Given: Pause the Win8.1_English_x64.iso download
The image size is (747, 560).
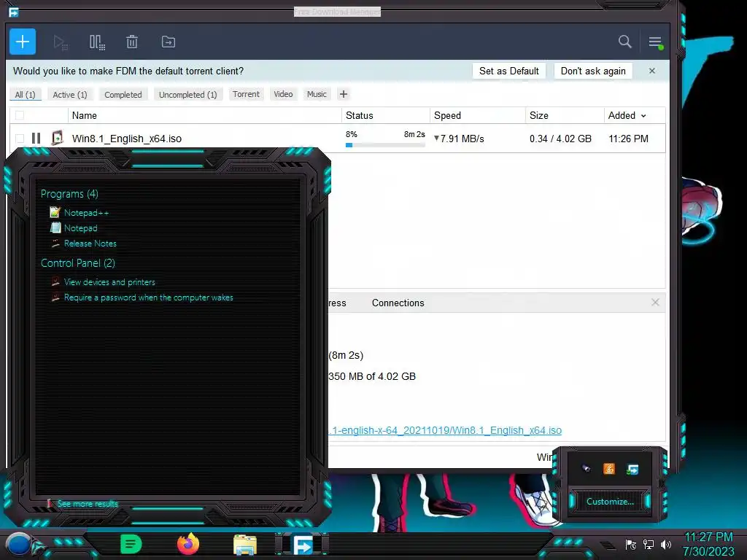Looking at the screenshot, I should [36, 138].
